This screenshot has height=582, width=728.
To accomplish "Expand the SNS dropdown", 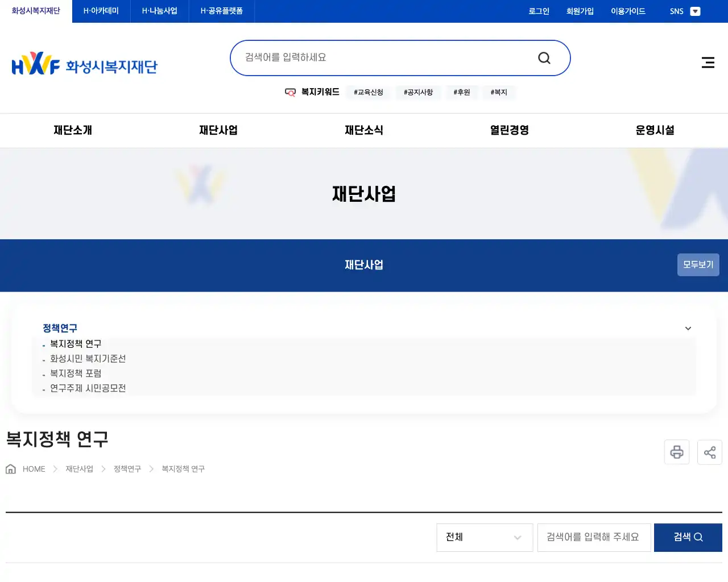I will pyautogui.click(x=695, y=11).
